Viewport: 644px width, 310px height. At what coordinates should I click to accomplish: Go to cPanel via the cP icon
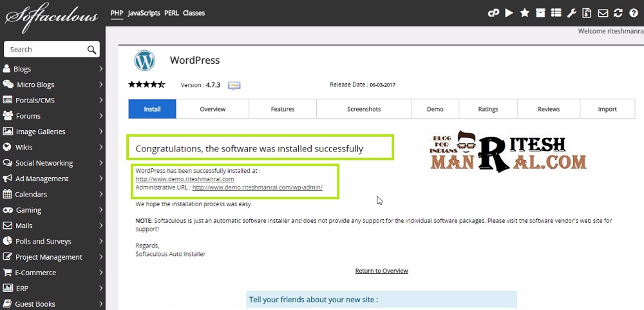pyautogui.click(x=493, y=13)
